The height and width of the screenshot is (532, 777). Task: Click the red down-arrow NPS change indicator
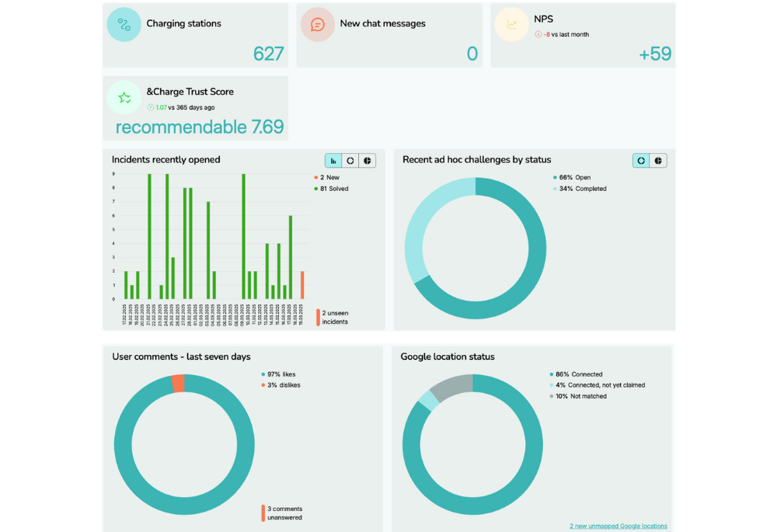click(x=538, y=34)
